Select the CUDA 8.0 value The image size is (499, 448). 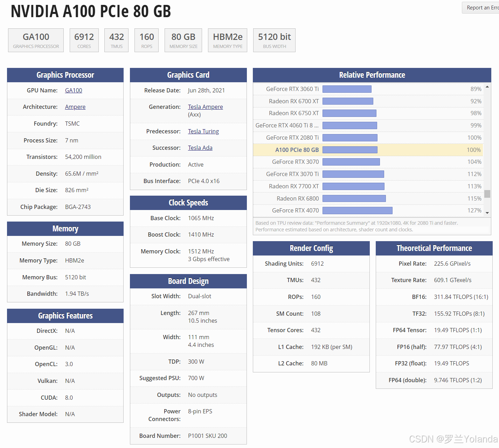tap(69, 398)
